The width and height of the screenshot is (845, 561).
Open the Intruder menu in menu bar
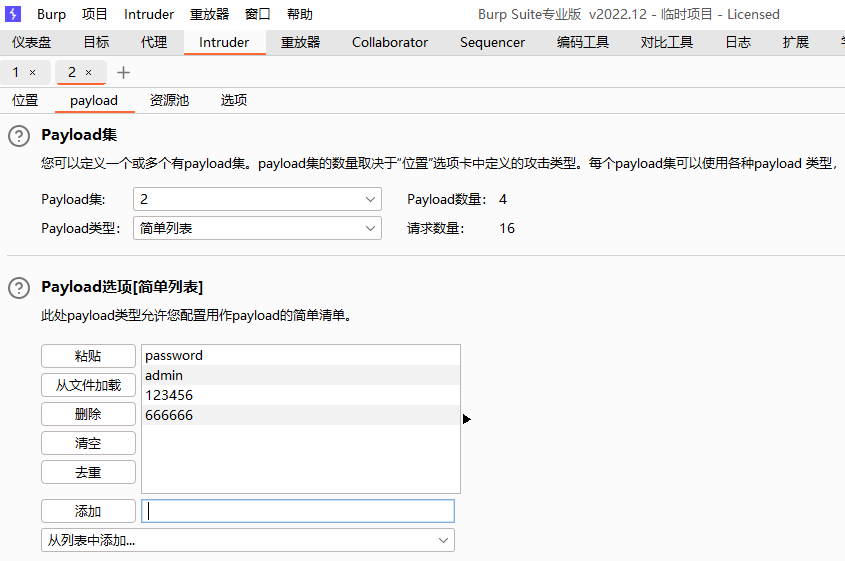pyautogui.click(x=149, y=15)
